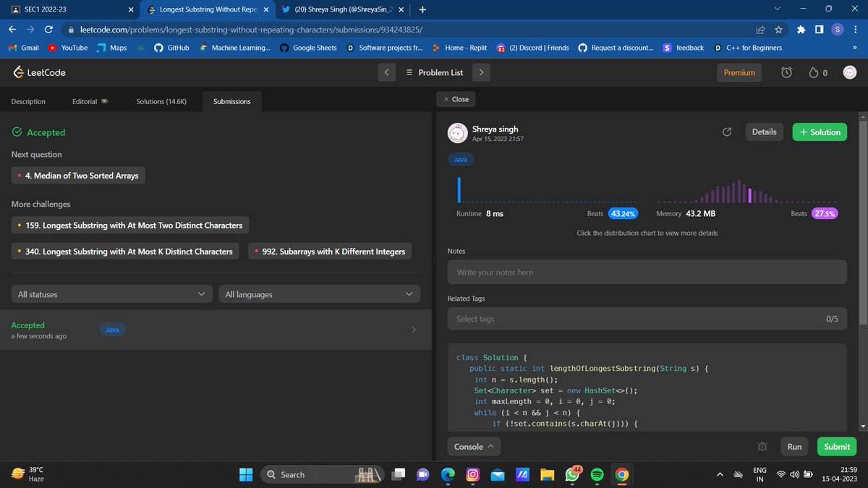
Task: Open the Solutions (14.6K) tab
Action: pyautogui.click(x=161, y=101)
